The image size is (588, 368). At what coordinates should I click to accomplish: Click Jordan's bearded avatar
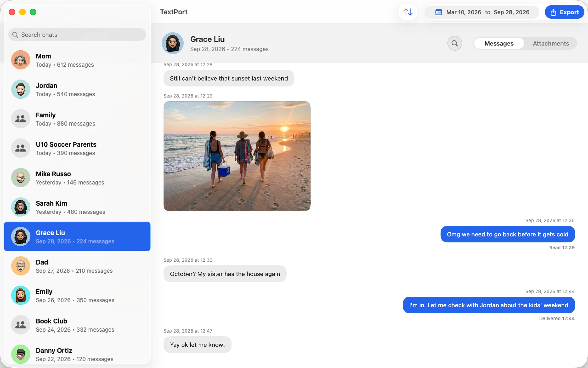point(21,89)
